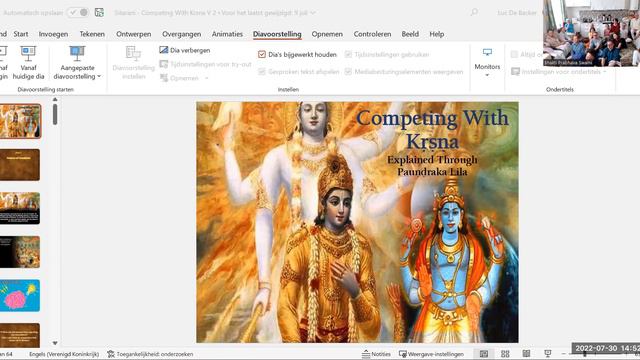Click Engels (Verenigd Koninkrijk) language indicator
Viewport: 640px width, 360px height.
tap(64, 354)
